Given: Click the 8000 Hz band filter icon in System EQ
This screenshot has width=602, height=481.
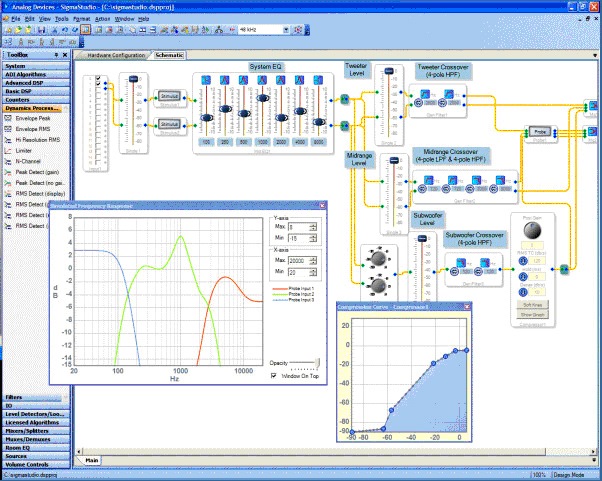Looking at the screenshot, I should (x=318, y=80).
